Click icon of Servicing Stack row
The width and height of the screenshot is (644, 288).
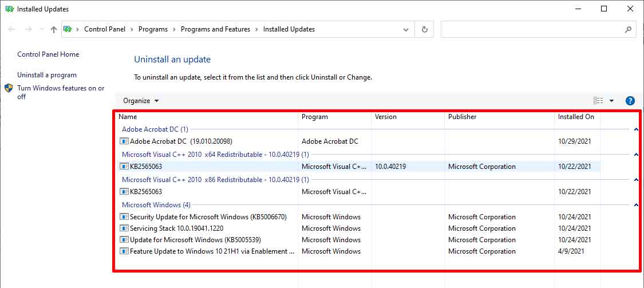tap(124, 228)
